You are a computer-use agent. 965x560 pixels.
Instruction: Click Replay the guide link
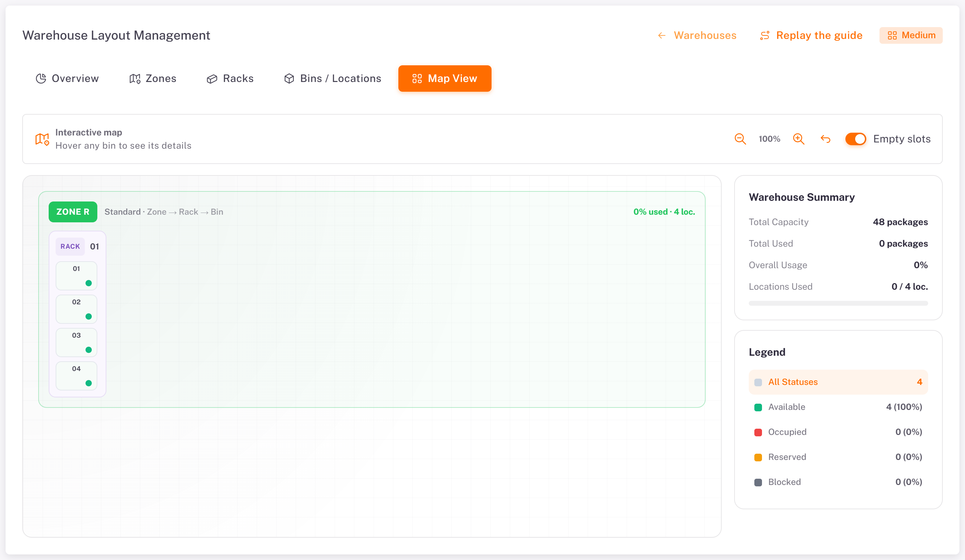[x=811, y=35]
